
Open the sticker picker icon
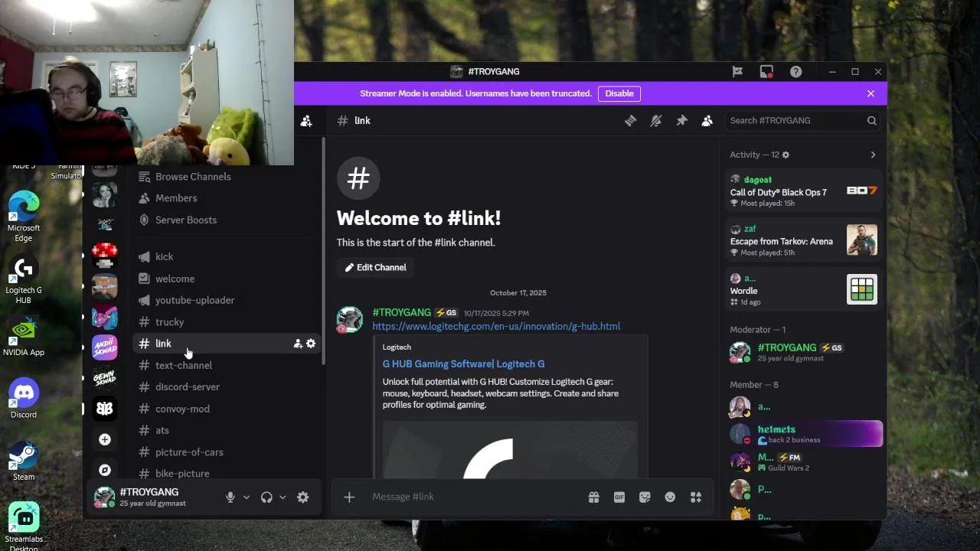tap(645, 497)
